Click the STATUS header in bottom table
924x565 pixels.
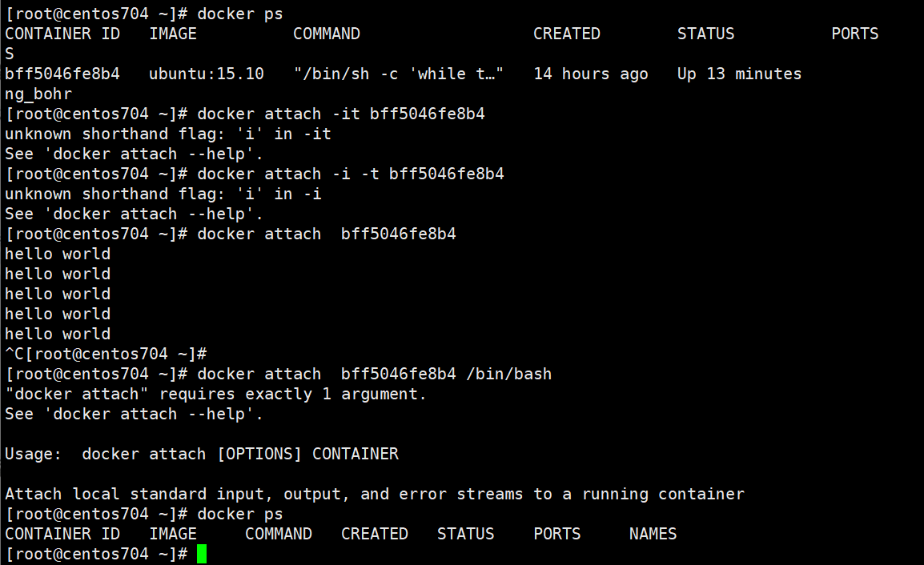465,534
